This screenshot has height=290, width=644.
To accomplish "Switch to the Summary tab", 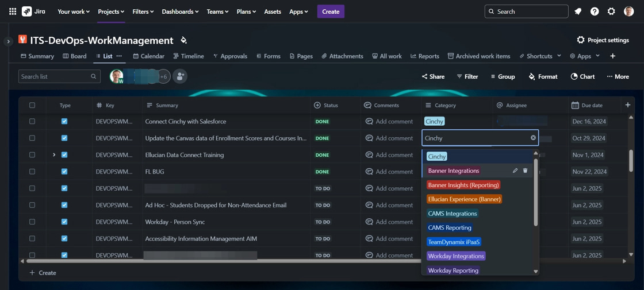I will (37, 56).
